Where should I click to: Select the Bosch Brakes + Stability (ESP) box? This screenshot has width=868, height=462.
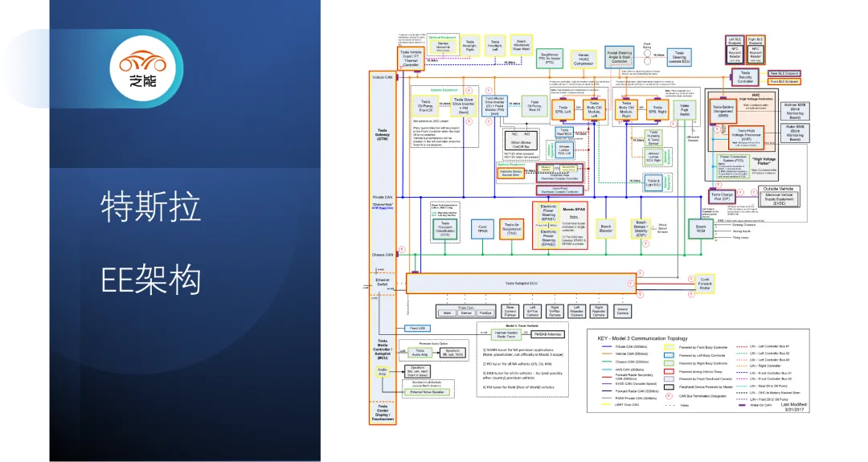point(641,229)
